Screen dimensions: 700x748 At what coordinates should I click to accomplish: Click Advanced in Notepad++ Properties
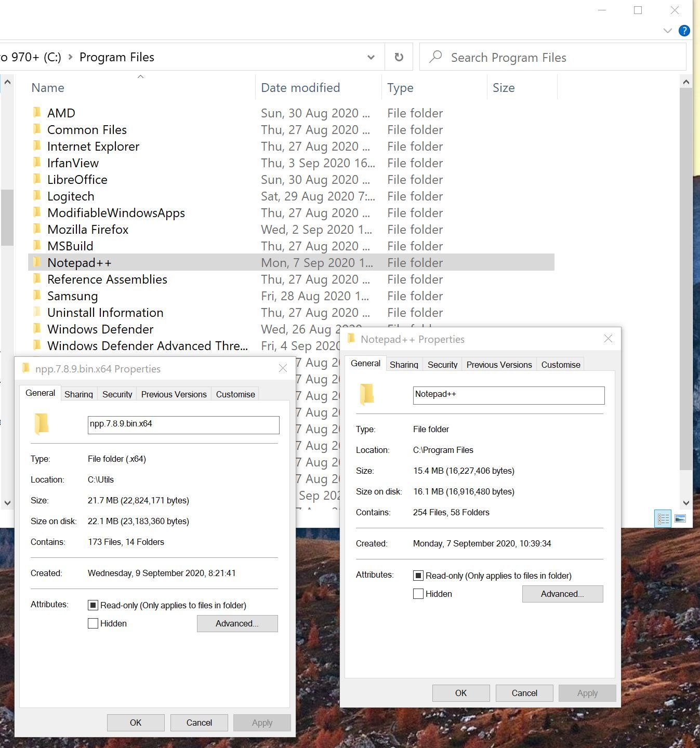click(562, 594)
